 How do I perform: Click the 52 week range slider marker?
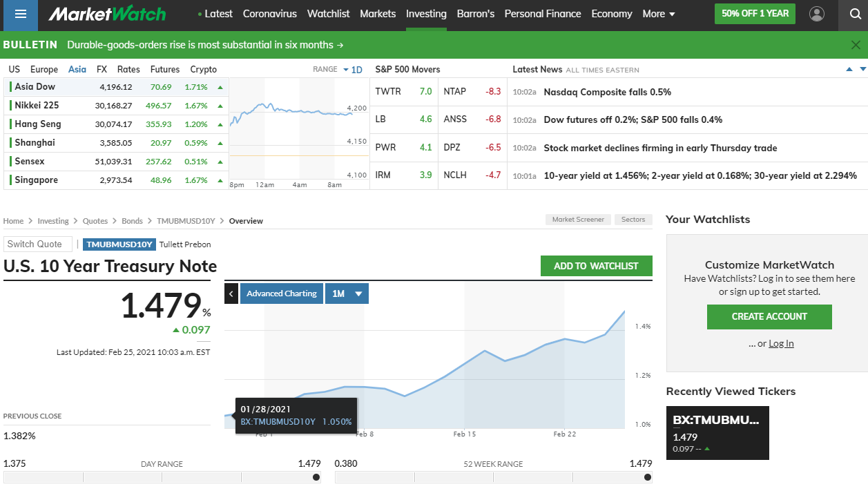pos(648,477)
